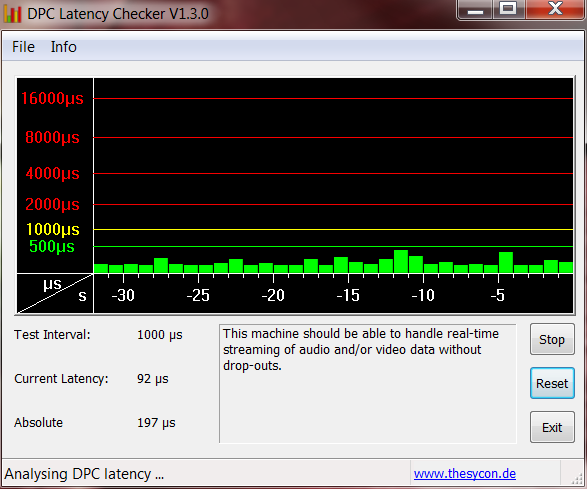Stop the latency analysis
Screen dimensions: 587x489
point(552,339)
